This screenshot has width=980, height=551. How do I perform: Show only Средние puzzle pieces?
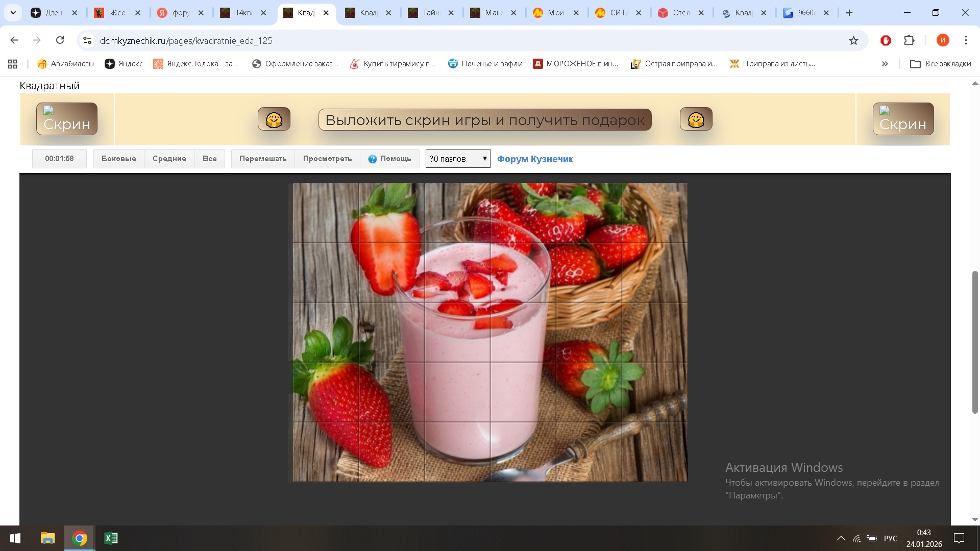click(169, 159)
